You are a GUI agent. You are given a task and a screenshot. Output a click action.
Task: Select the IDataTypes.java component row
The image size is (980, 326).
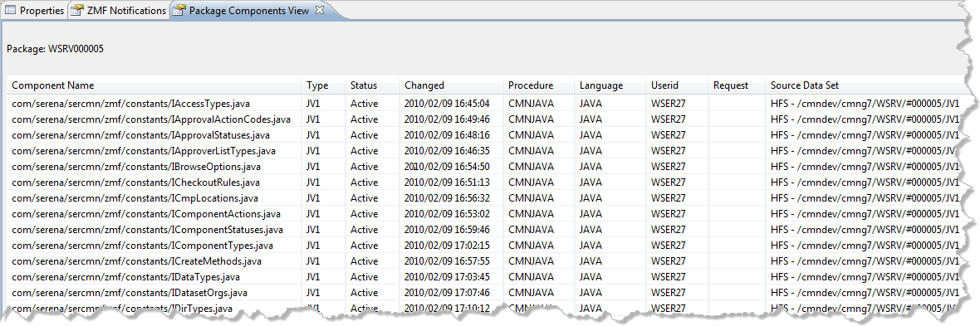(x=484, y=277)
